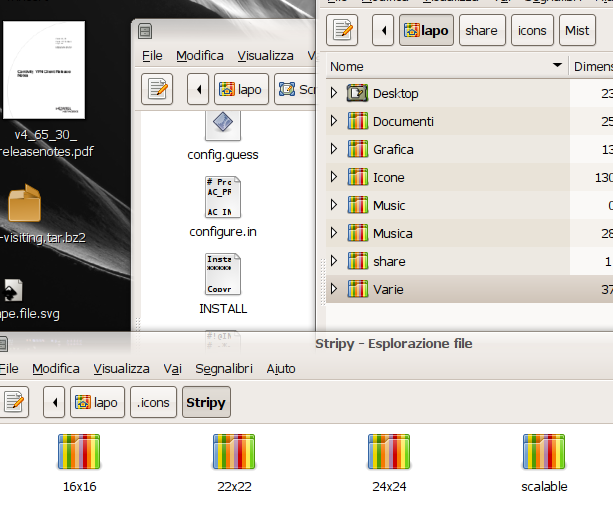This screenshot has width=613, height=515.
Task: Expand the share row in tree list
Action: 333,260
